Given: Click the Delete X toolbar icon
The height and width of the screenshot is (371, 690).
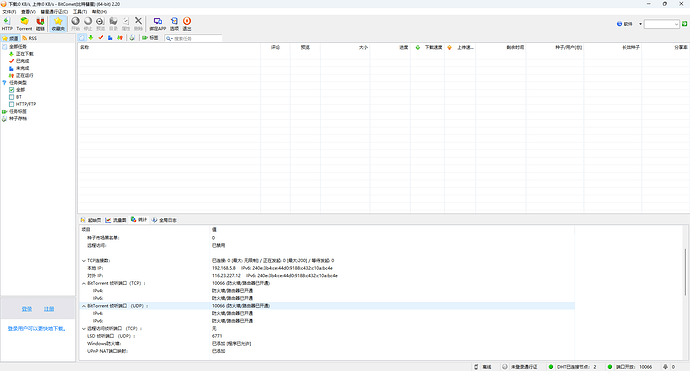Looking at the screenshot, I should [138, 23].
